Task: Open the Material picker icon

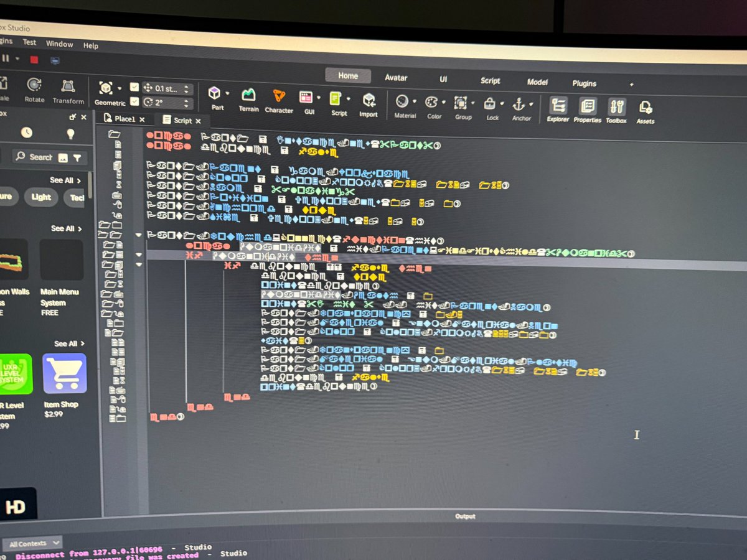Action: pos(402,101)
